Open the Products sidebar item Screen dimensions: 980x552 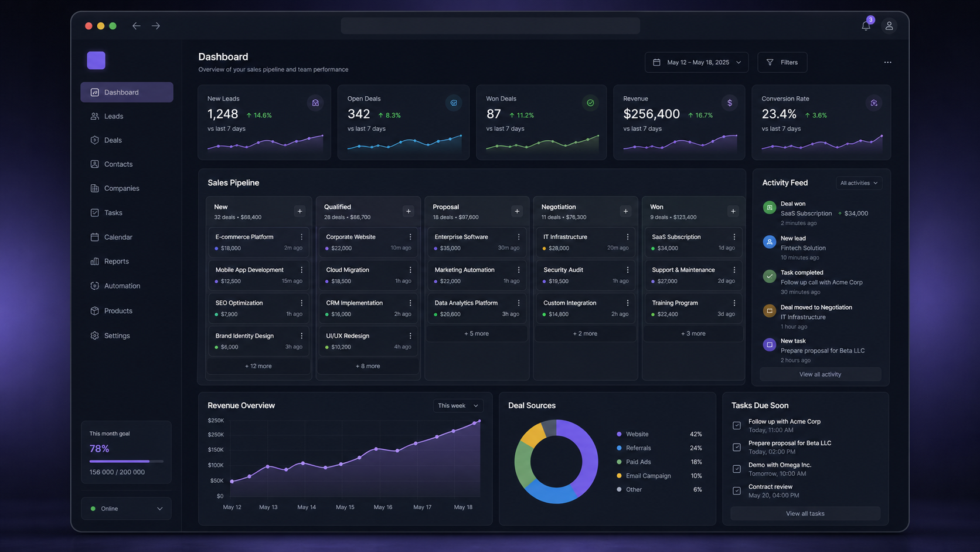pos(127,311)
